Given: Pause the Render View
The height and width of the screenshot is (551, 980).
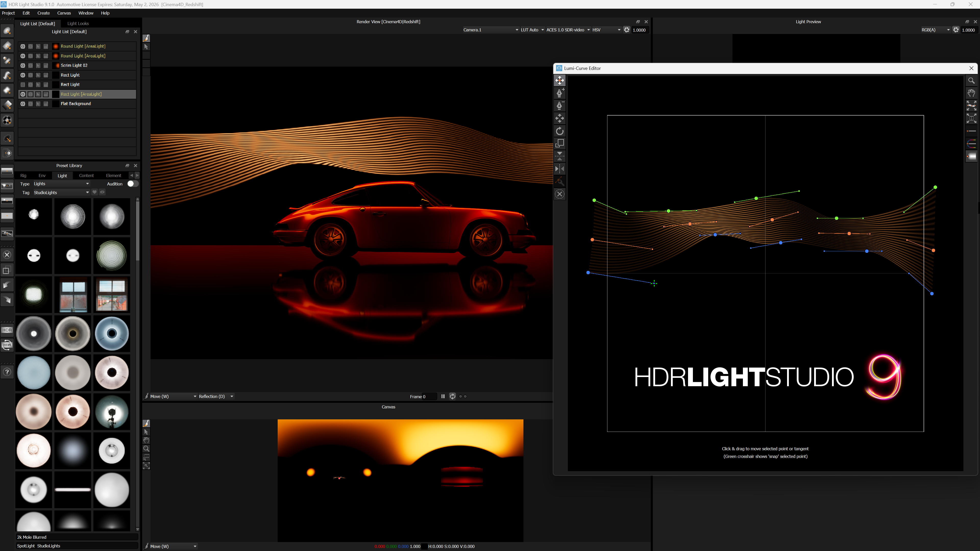Looking at the screenshot, I should pyautogui.click(x=443, y=396).
